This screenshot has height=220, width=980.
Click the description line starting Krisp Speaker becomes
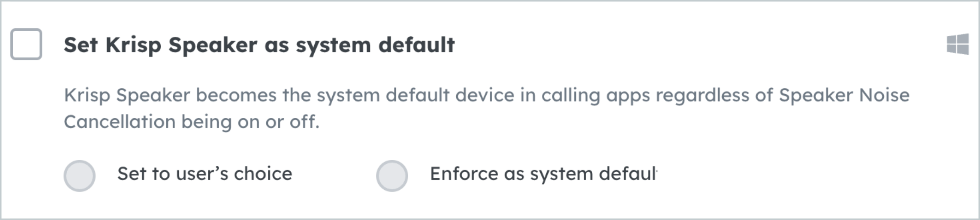(487, 95)
